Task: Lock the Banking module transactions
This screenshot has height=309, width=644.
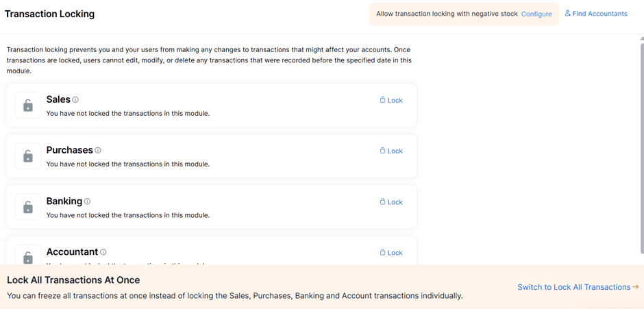Action: tap(391, 202)
